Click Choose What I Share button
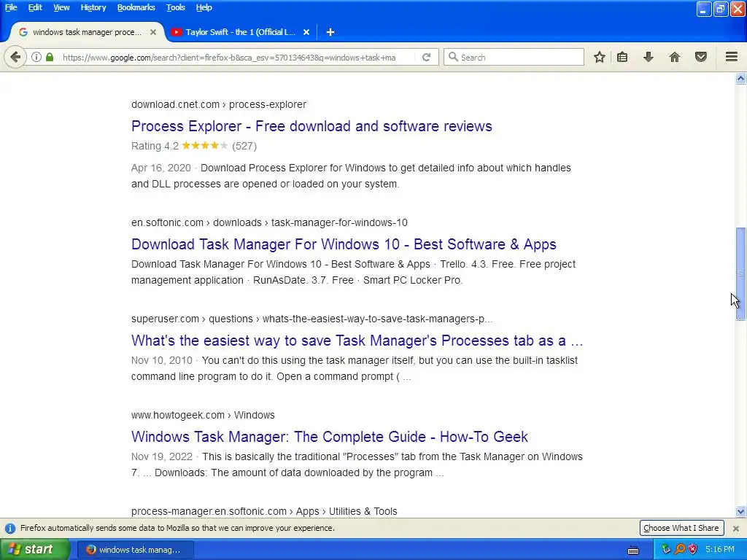This screenshot has height=560, width=747. (681, 528)
